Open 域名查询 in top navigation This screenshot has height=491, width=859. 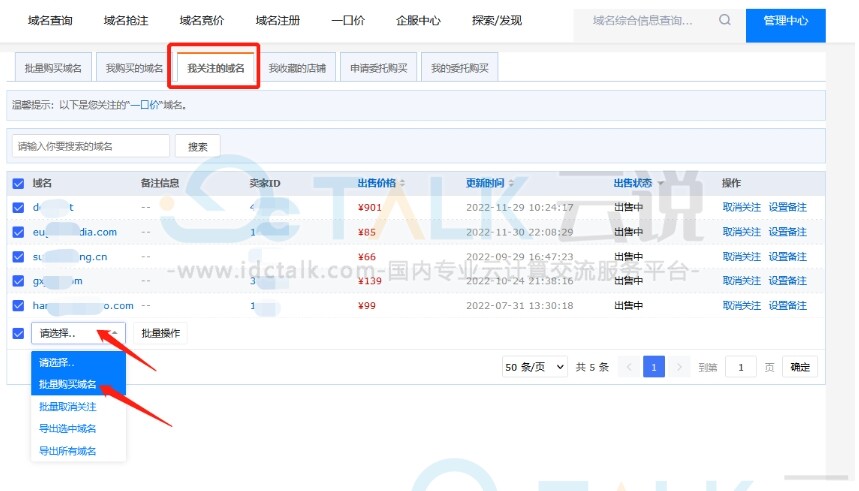(50, 21)
